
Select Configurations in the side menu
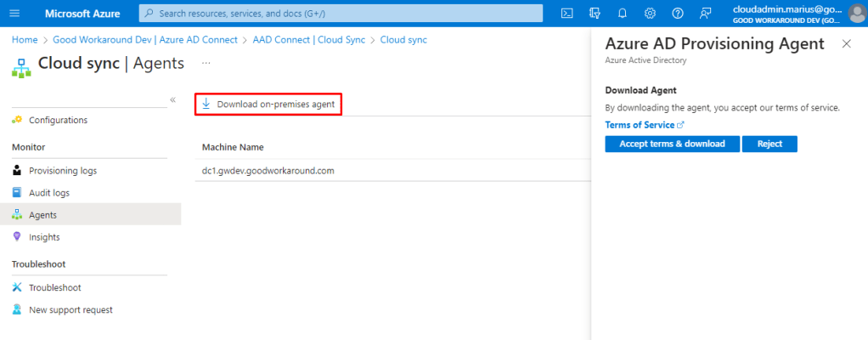[x=58, y=120]
